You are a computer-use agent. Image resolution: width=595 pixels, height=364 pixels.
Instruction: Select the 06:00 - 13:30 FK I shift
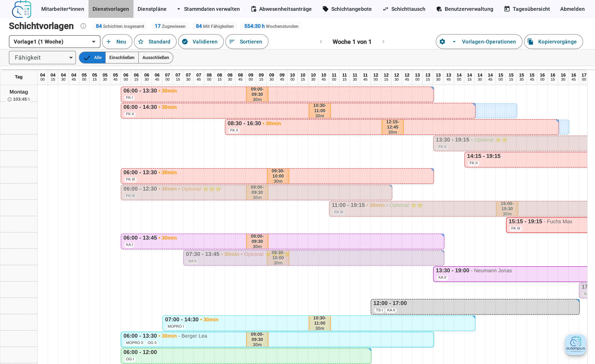pos(277,94)
